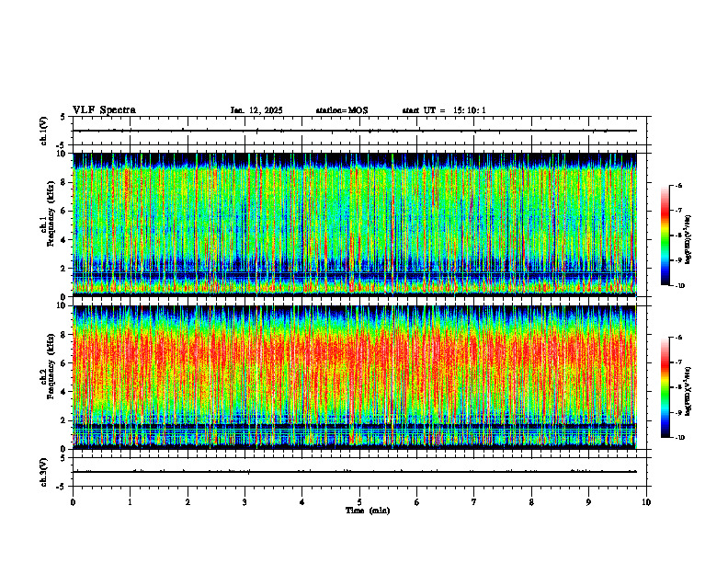This screenshot has width=728, height=563.
Task: Click the "4" kHz tick on ch.1 frequency axis
Action: pyautogui.click(x=64, y=240)
